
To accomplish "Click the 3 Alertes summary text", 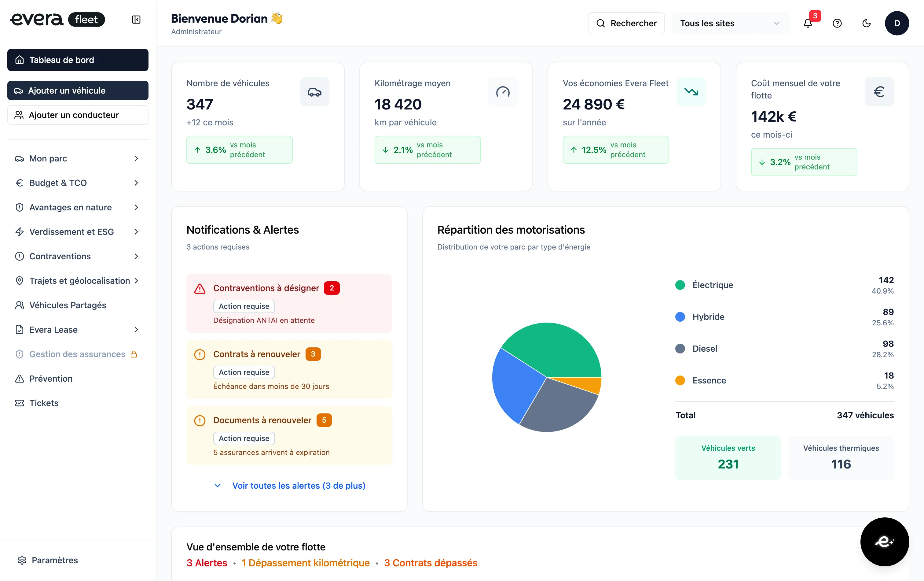I will tap(207, 563).
